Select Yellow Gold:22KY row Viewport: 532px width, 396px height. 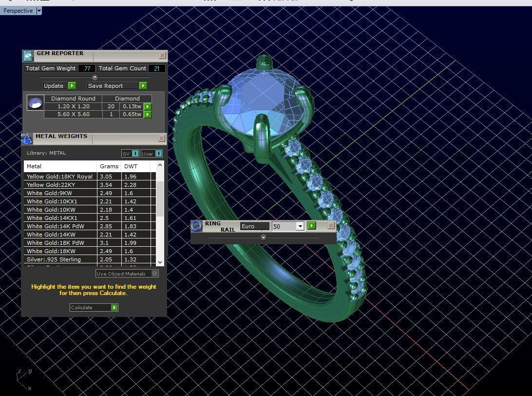coord(90,185)
